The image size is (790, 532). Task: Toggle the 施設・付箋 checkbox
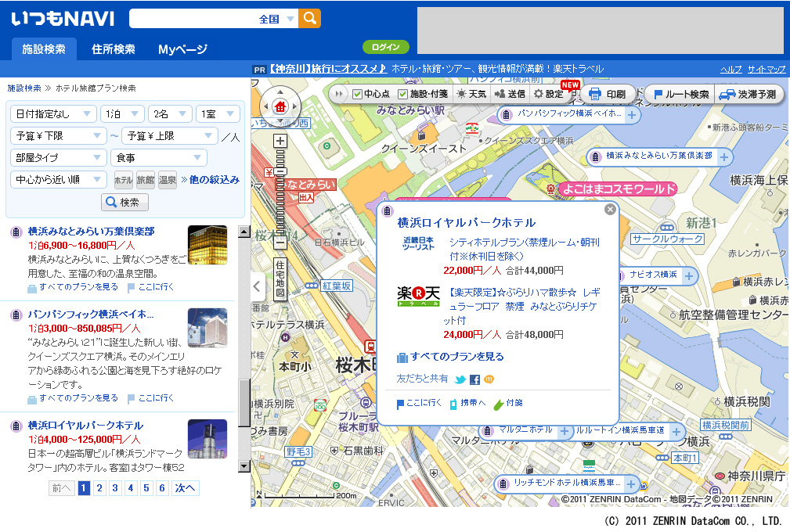coord(403,94)
